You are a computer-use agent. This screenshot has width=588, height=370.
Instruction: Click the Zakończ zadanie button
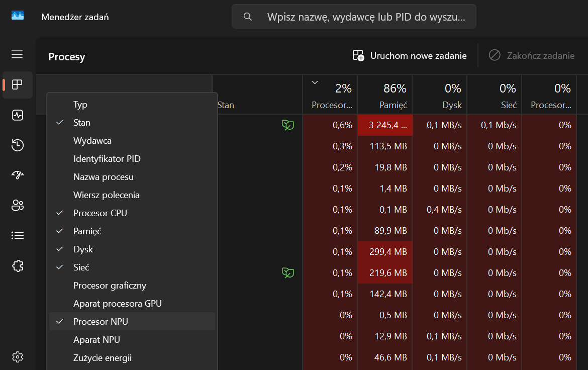[x=532, y=55]
